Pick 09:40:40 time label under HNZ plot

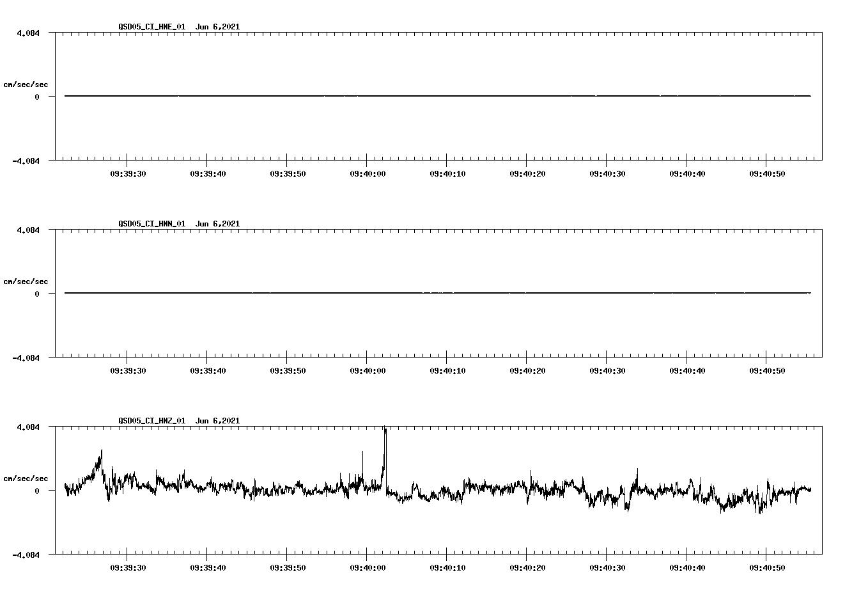point(687,568)
